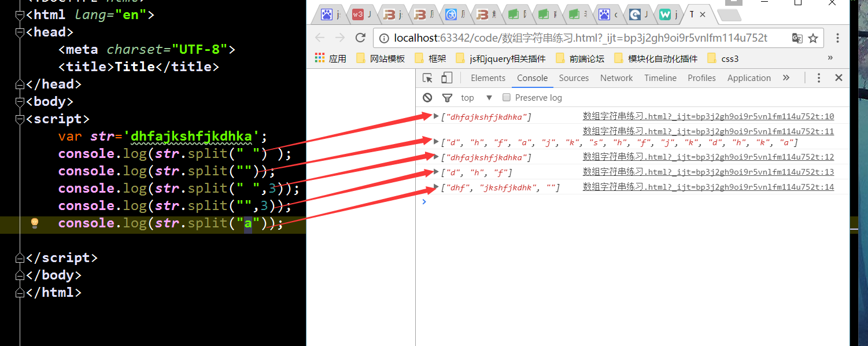
Task: Expand the array logged from line 10
Action: (x=436, y=116)
